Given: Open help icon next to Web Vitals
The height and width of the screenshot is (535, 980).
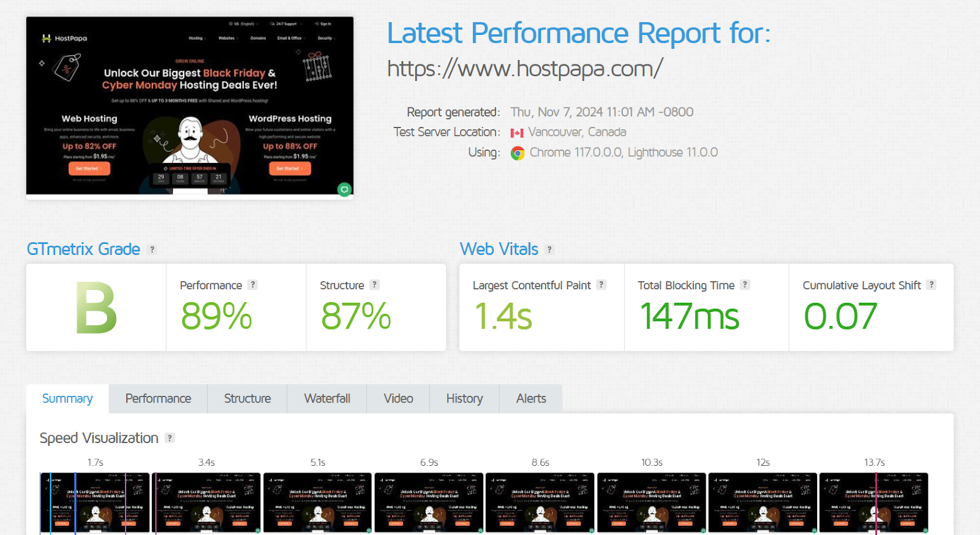Looking at the screenshot, I should point(549,249).
